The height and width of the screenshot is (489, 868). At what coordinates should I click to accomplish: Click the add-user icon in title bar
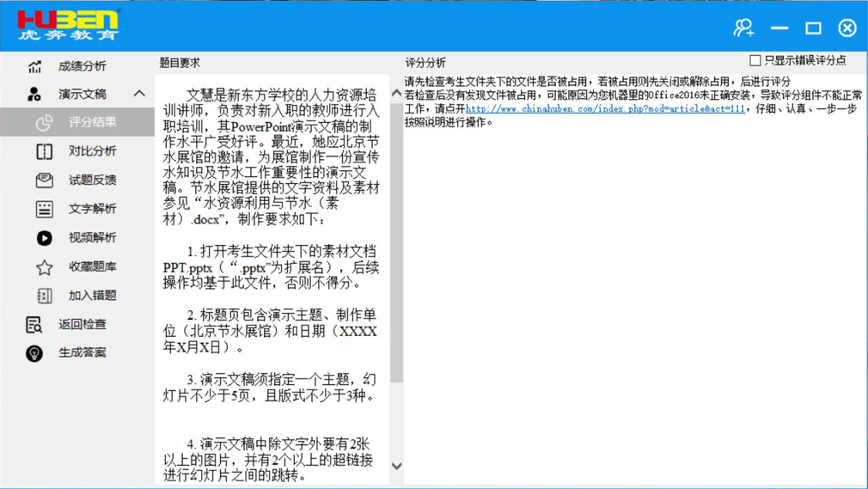tap(743, 28)
